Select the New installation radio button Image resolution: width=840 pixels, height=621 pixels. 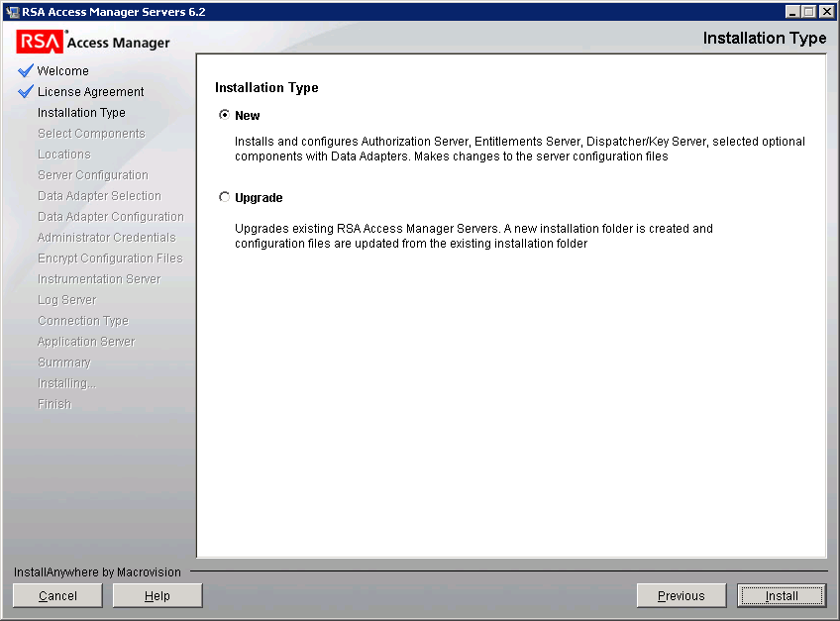(x=225, y=115)
